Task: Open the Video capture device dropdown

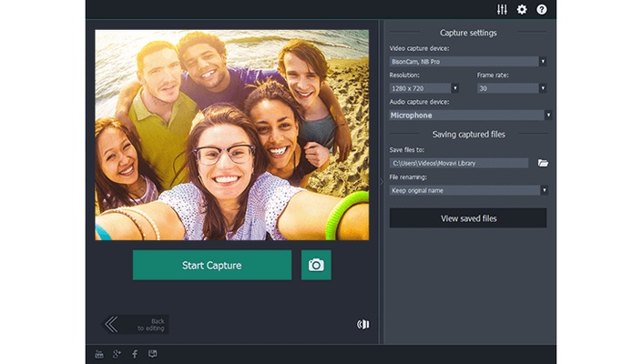Action: (468, 61)
